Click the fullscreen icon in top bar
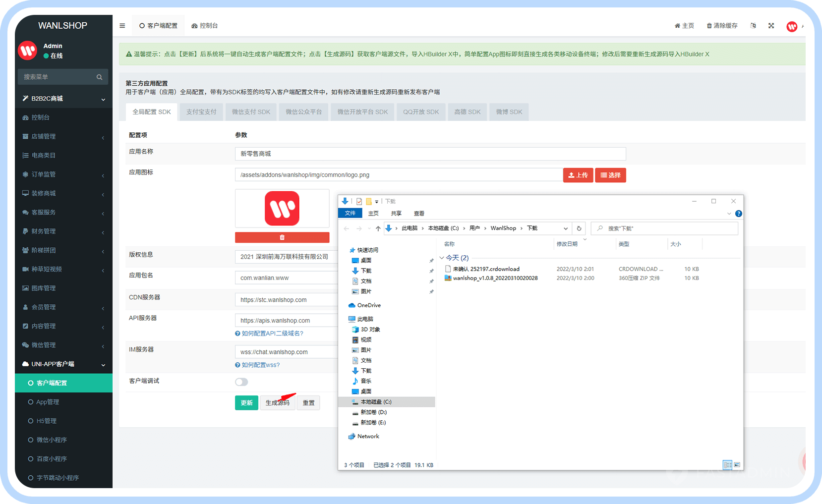 point(771,26)
